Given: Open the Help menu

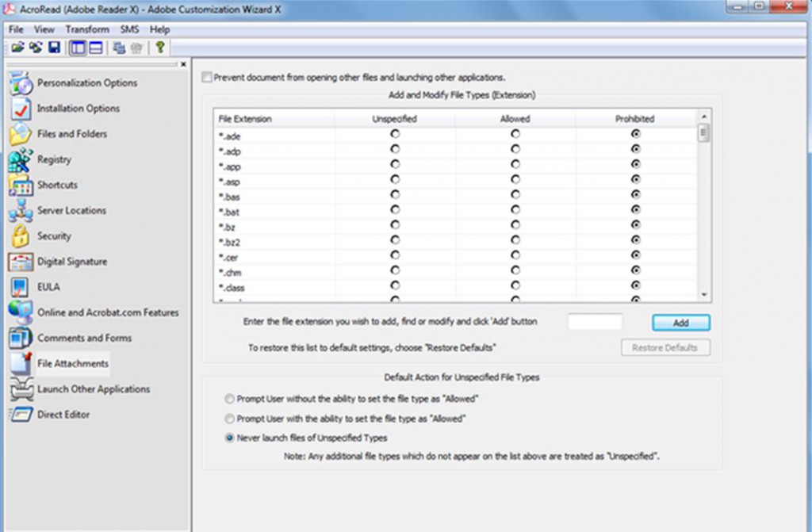Looking at the screenshot, I should click(159, 29).
